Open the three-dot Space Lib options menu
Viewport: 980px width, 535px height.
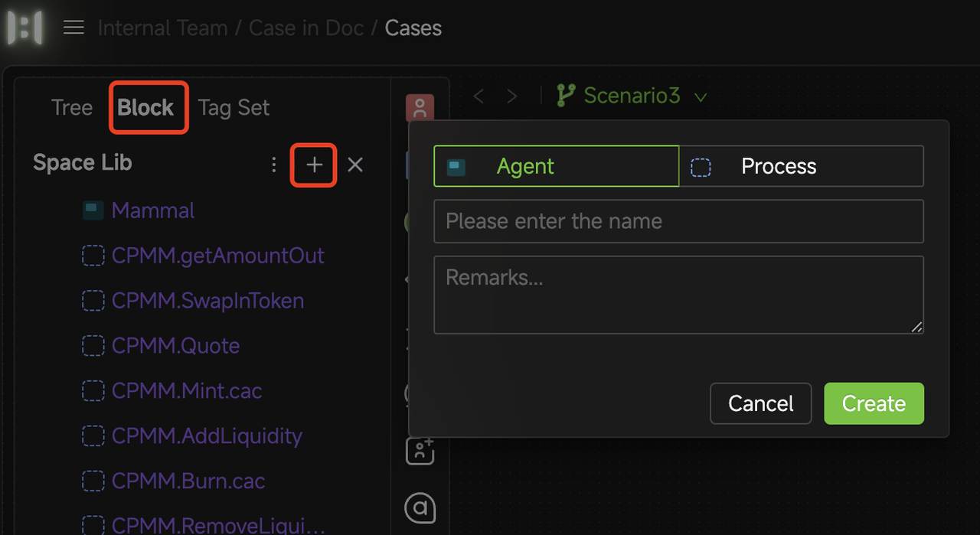(273, 165)
